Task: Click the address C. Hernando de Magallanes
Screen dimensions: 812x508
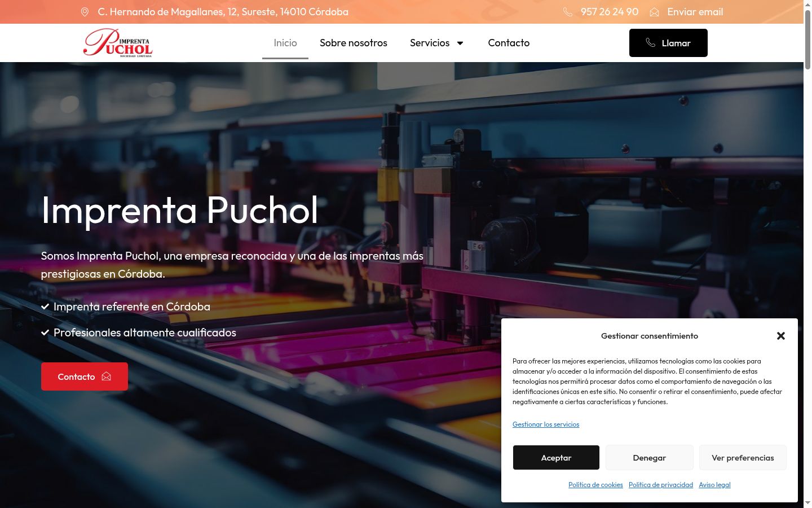Action: tap(223, 12)
